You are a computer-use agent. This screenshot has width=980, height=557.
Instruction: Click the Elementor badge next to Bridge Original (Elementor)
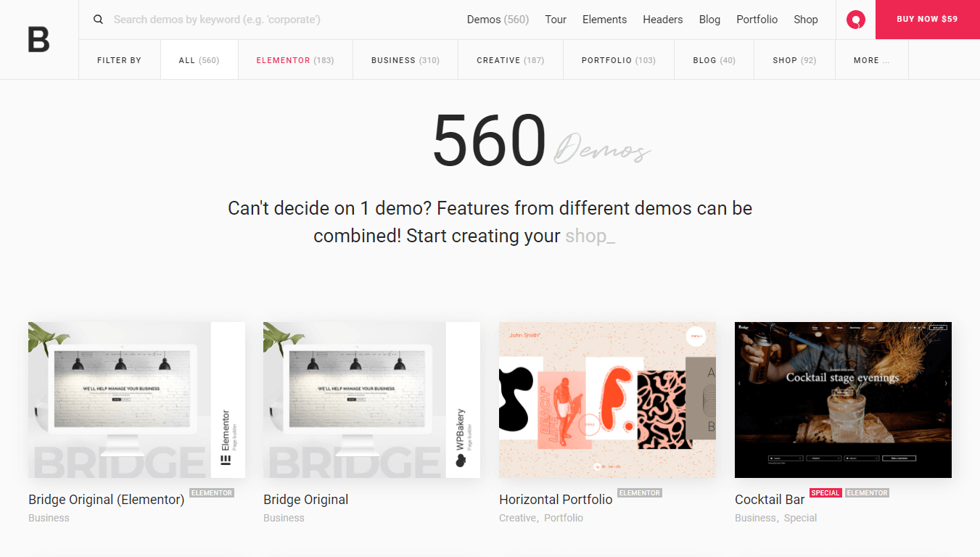[212, 493]
